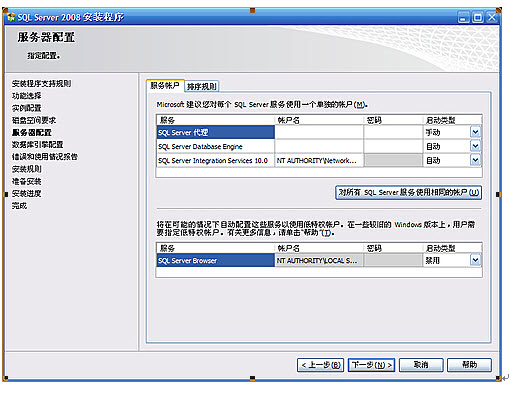Click 实例配置 step in sidebar

pyautogui.click(x=27, y=108)
